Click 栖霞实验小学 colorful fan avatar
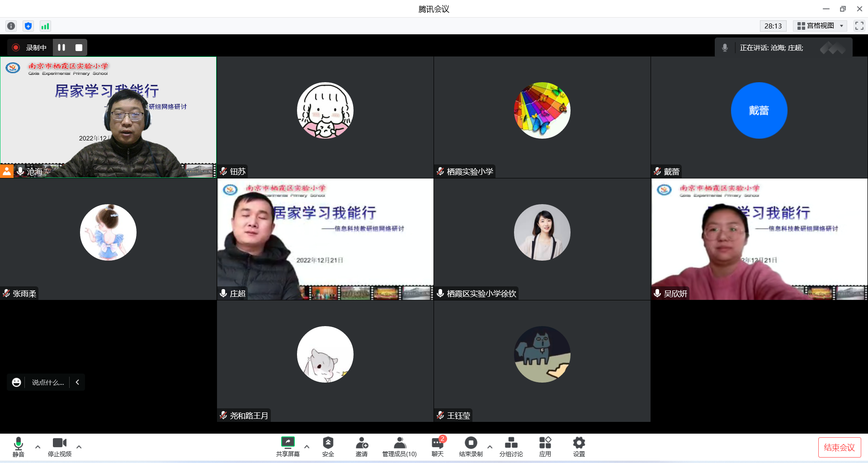This screenshot has height=463, width=868. click(542, 110)
